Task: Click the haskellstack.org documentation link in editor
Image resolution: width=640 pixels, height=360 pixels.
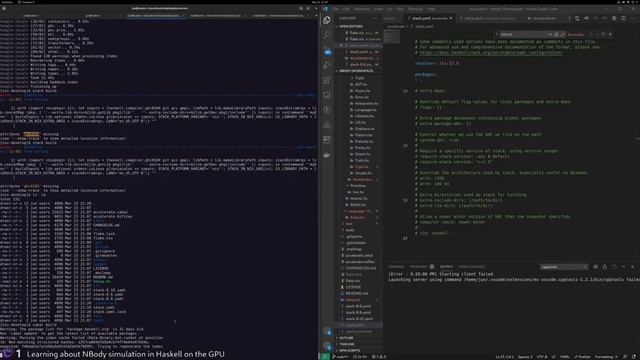Action: [491, 53]
